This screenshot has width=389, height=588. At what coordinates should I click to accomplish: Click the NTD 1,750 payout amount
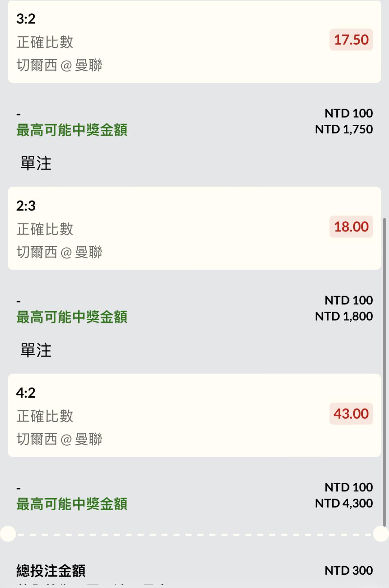344,129
